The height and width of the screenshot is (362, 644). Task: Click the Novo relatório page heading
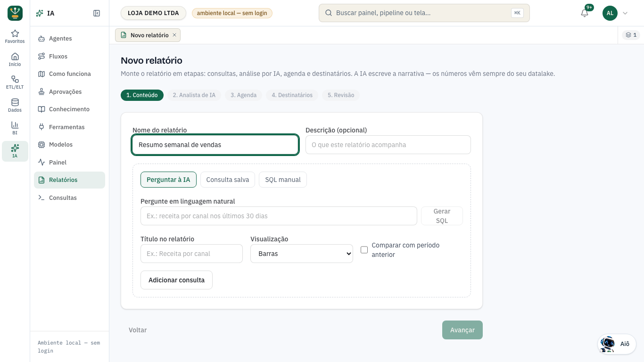[x=151, y=60]
